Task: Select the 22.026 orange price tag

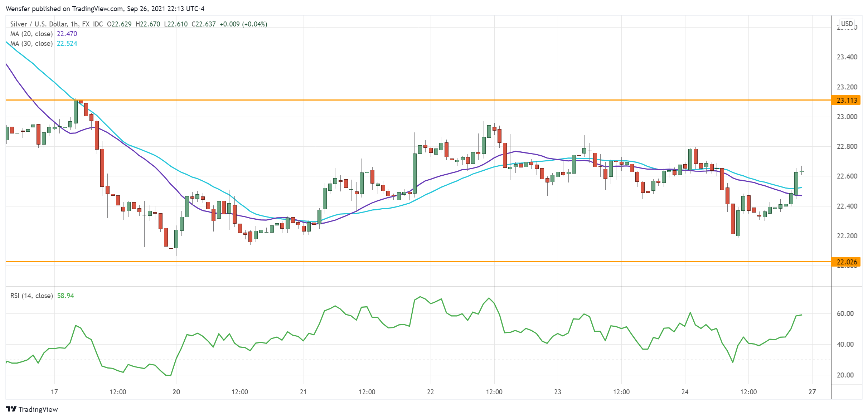Action: [x=847, y=262]
